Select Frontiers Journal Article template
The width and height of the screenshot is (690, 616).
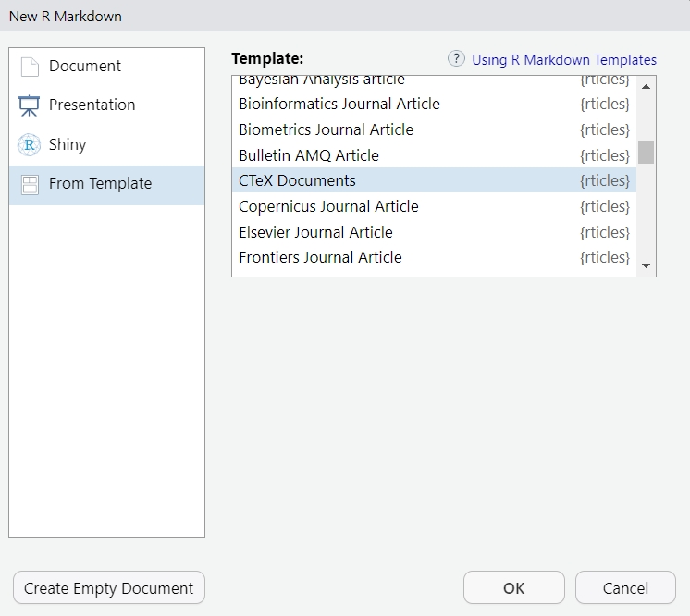point(434,257)
